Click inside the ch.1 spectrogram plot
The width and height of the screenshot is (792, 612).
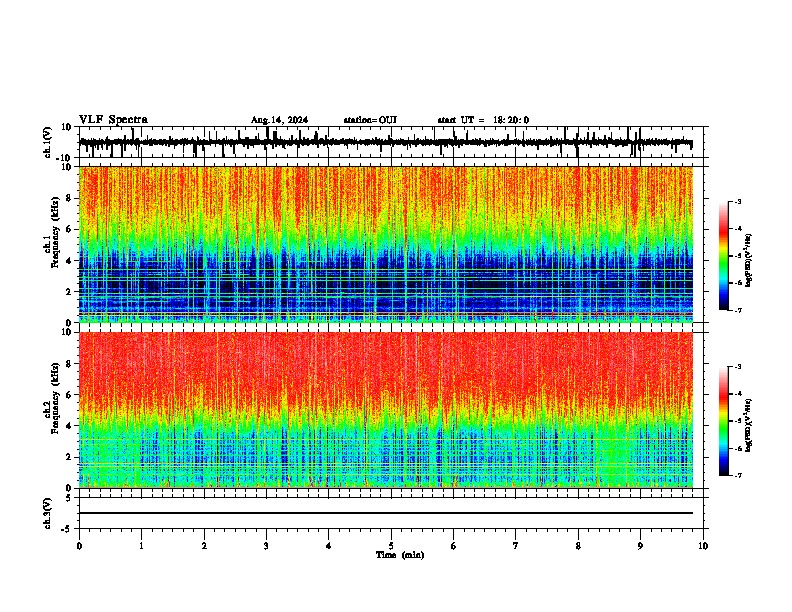[x=386, y=244]
